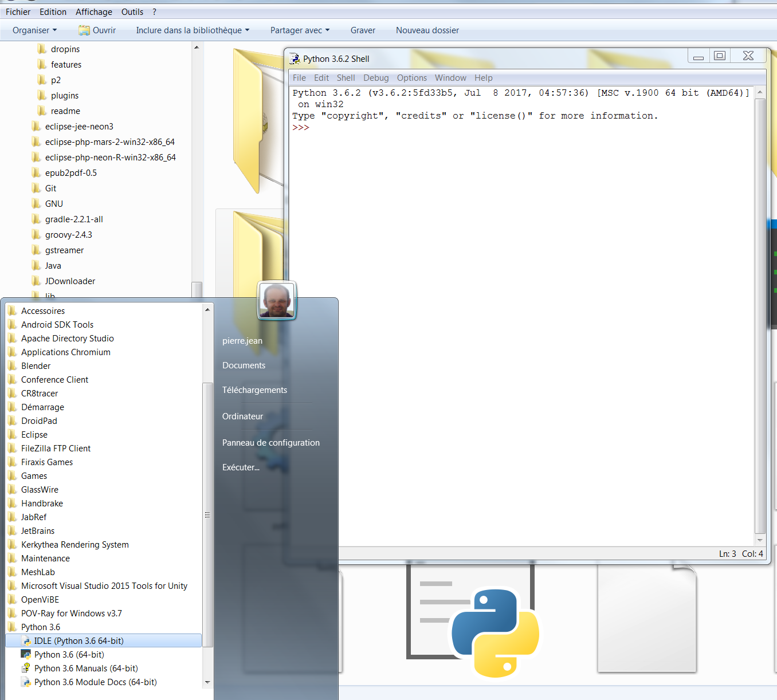Open the Debug menu in Python Shell

[376, 78]
